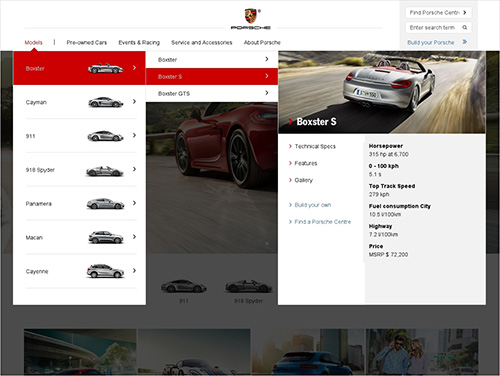Click the Build your own link

(x=313, y=205)
